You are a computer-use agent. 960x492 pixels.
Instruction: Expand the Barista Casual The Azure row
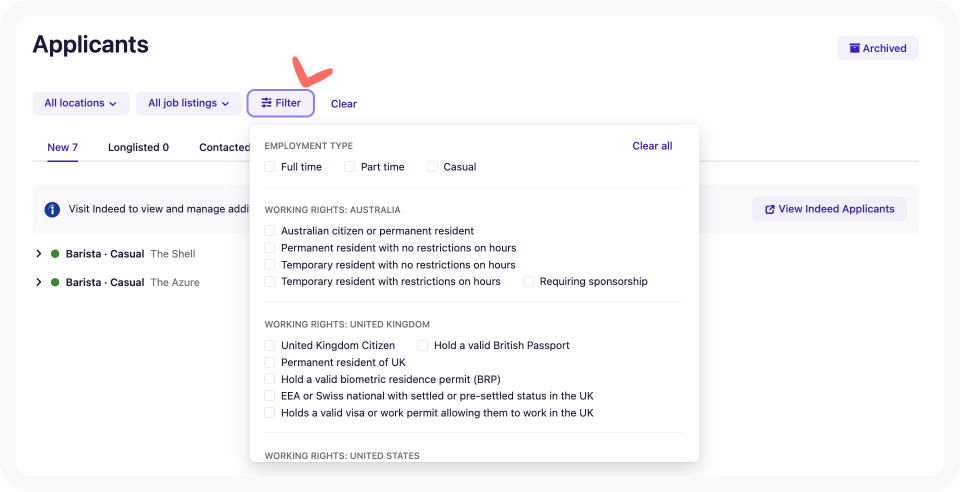coord(39,282)
